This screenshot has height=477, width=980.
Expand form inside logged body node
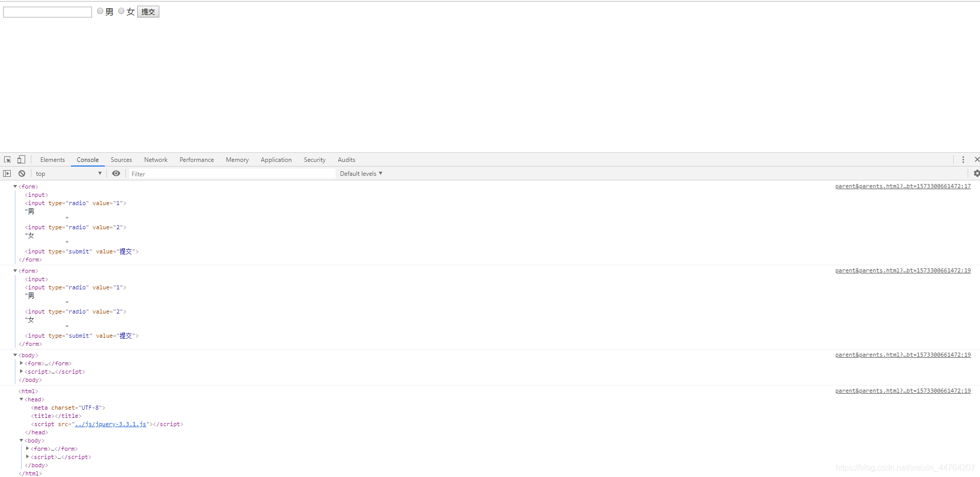tap(21, 363)
